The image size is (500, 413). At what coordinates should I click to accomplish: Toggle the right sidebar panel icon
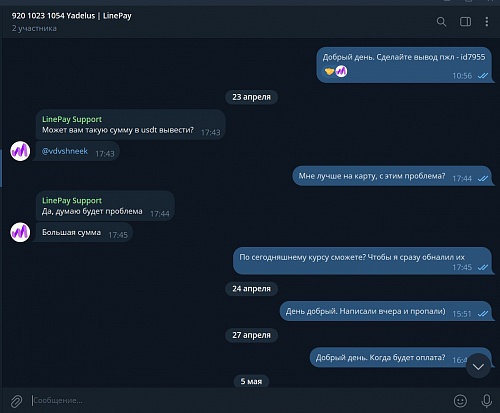click(x=465, y=22)
